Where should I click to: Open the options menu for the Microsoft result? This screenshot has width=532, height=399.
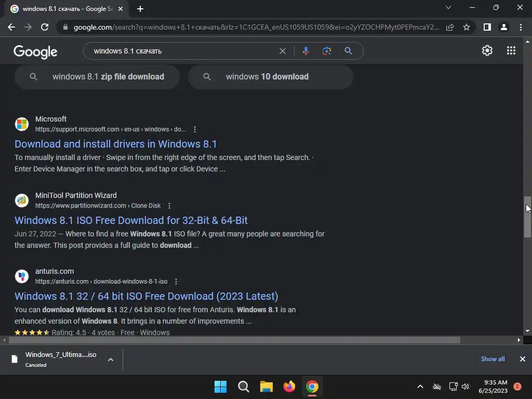coord(194,129)
